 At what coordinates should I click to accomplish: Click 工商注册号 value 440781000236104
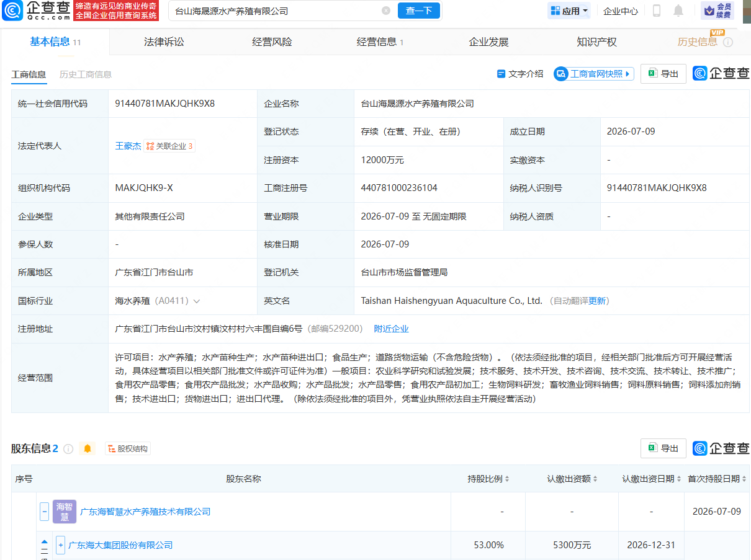[x=399, y=188]
